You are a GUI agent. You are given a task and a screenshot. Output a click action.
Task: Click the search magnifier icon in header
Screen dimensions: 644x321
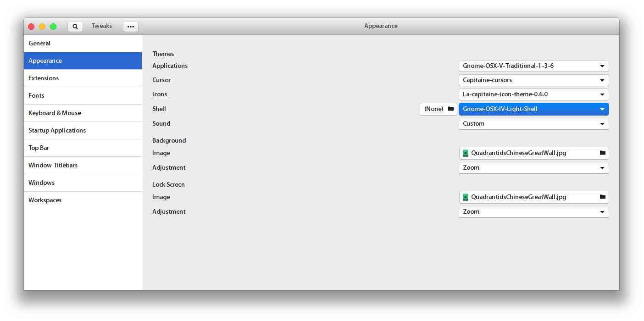point(75,27)
